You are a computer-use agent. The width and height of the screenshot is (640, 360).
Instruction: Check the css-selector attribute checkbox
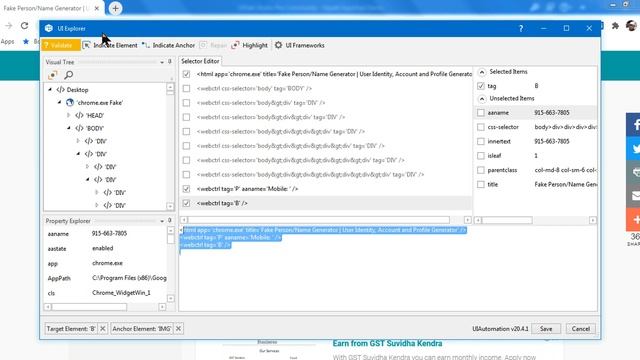point(481,127)
